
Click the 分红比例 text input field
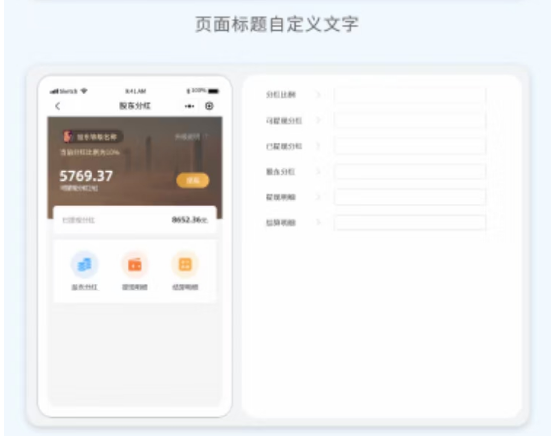pos(410,95)
